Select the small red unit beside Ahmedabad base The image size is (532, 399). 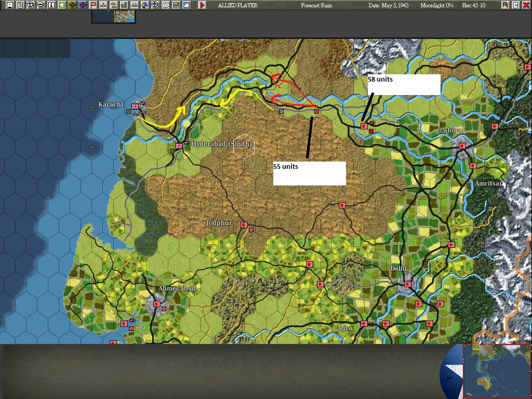pyautogui.click(x=164, y=309)
